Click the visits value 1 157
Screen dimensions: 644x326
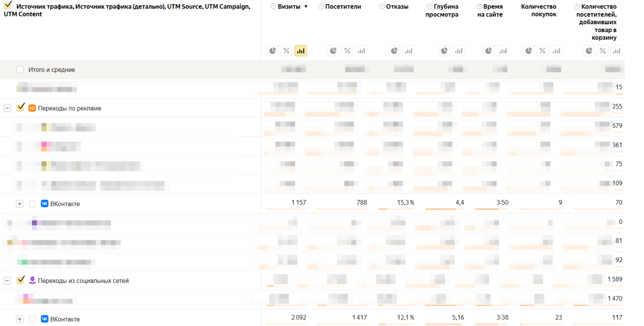[299, 202]
